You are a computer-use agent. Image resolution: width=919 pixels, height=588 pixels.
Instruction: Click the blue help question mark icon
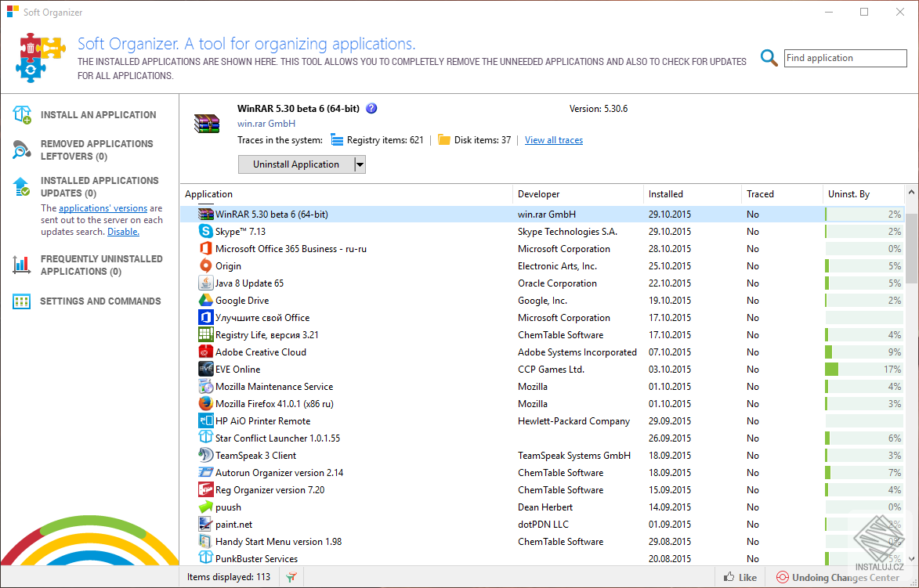371,108
